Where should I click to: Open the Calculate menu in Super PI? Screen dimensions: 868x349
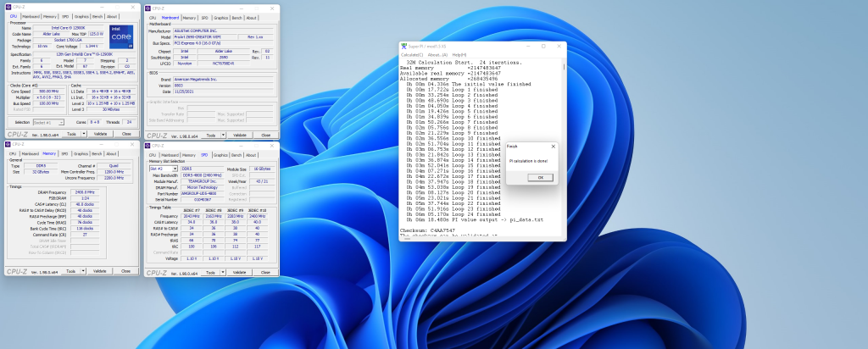coord(412,54)
